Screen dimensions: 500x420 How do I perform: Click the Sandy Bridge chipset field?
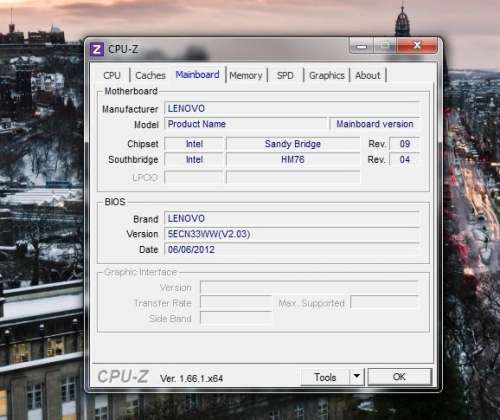[x=293, y=144]
